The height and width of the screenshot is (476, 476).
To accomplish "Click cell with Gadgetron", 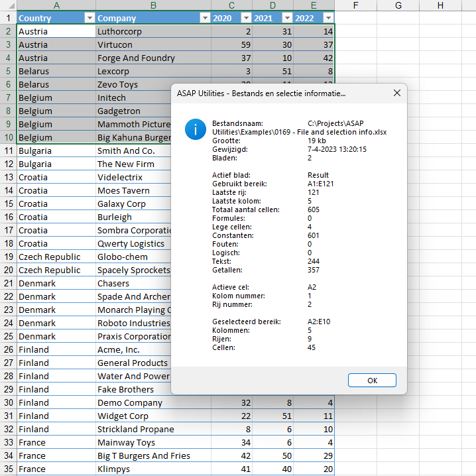I will (133, 111).
